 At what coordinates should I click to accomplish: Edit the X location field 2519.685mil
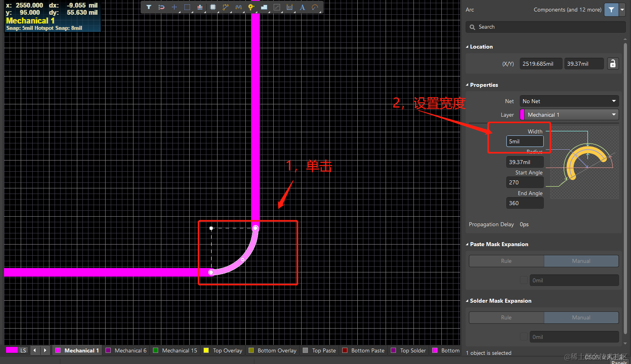point(541,64)
